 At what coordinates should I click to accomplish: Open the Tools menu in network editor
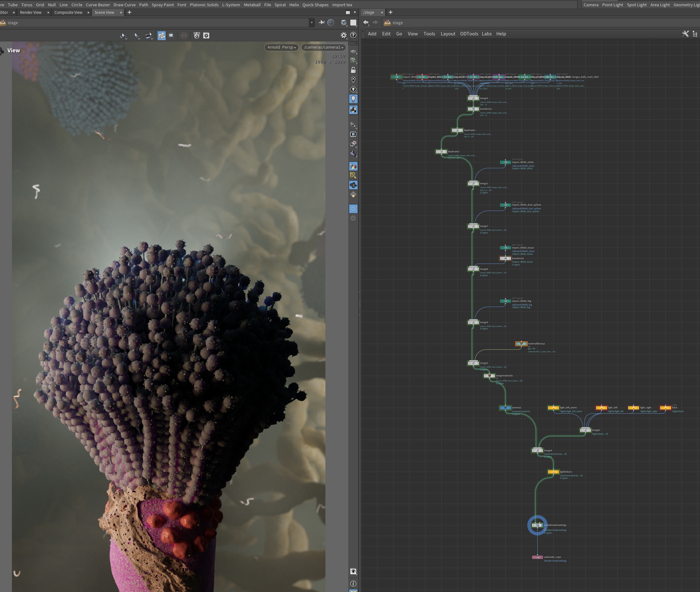429,34
